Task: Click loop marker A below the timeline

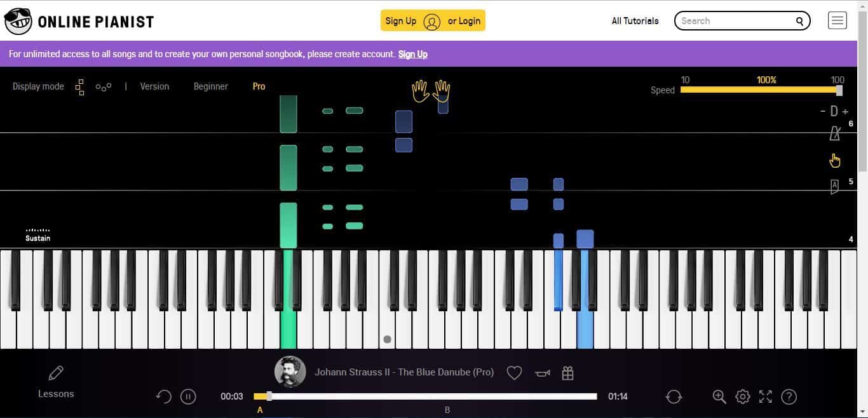Action: (x=260, y=410)
